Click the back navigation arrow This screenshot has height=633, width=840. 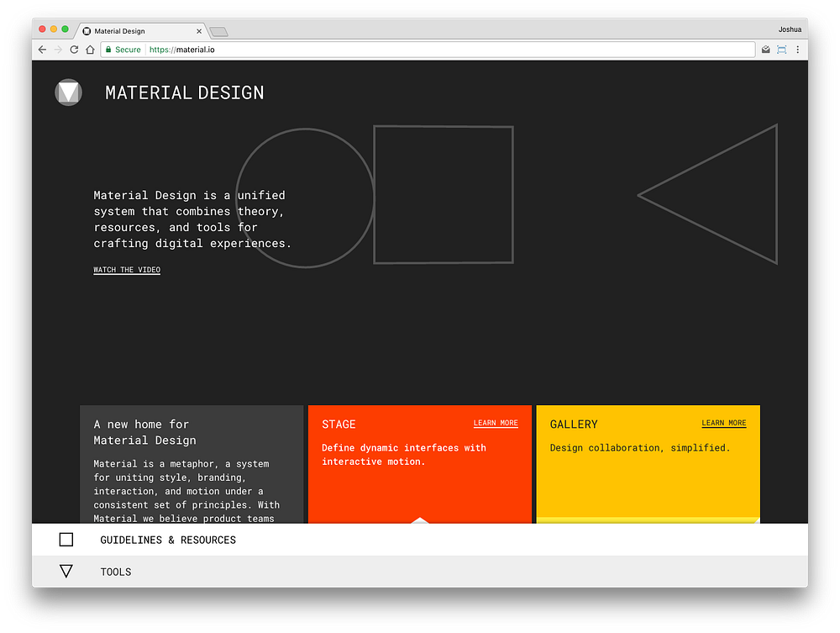click(42, 49)
